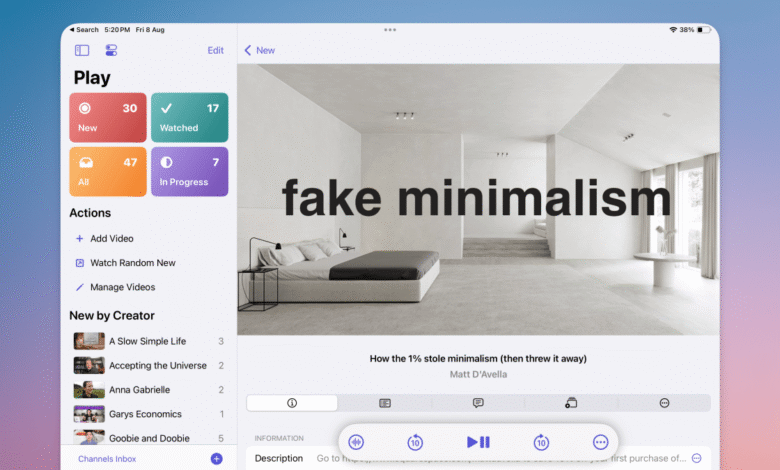This screenshot has width=780, height=470.
Task: Click the Watch Random New icon
Action: click(80, 263)
